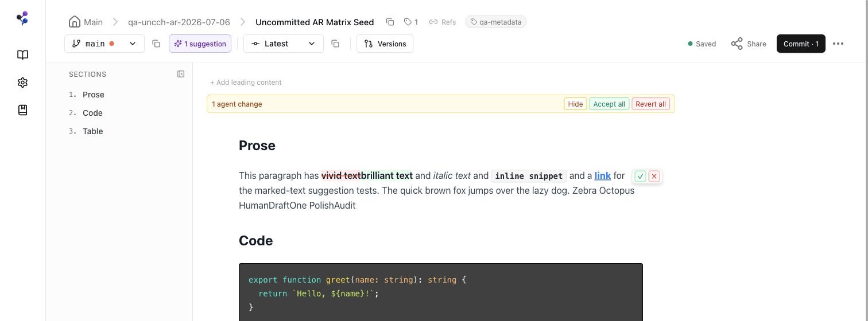Viewport: 868px width, 321px height.
Task: Click the 1 agent change label
Action: [237, 104]
